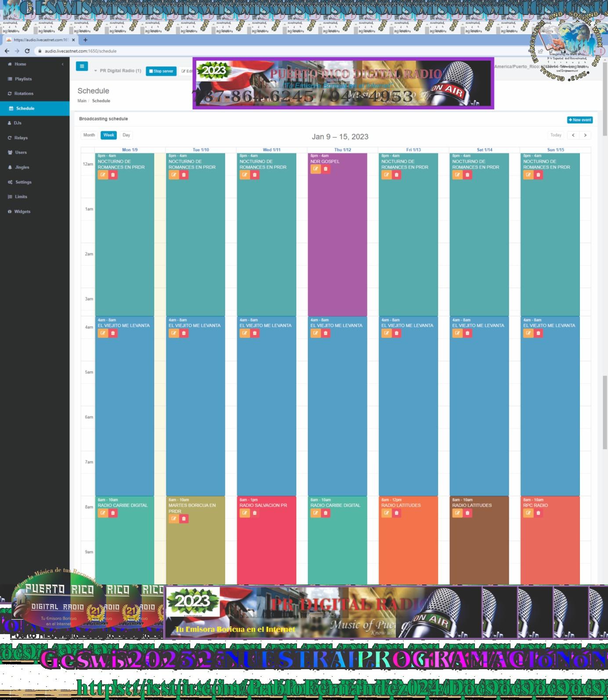This screenshot has width=608, height=700.
Task: Edit Monday RADIO CARIBE DIGITAL event
Action: (x=103, y=513)
